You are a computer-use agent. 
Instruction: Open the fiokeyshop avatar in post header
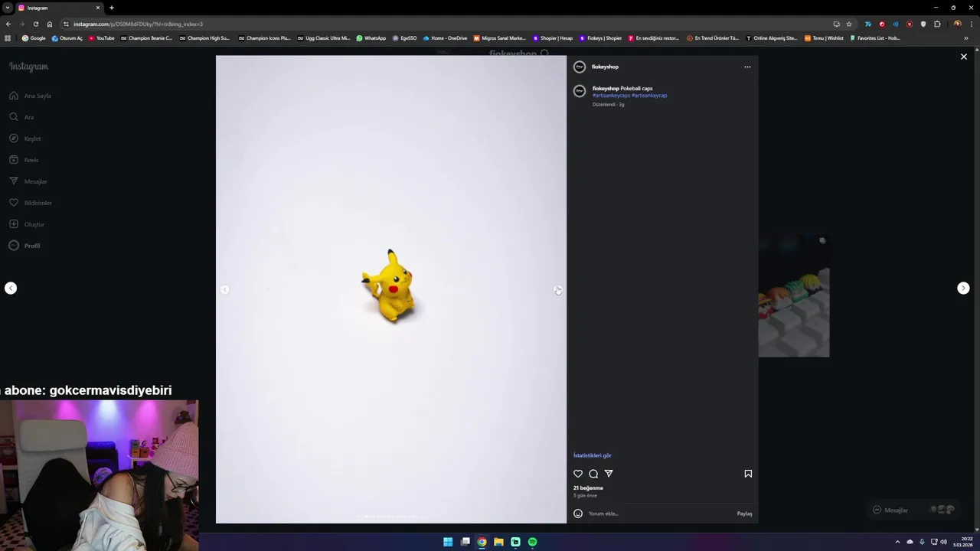tap(580, 67)
